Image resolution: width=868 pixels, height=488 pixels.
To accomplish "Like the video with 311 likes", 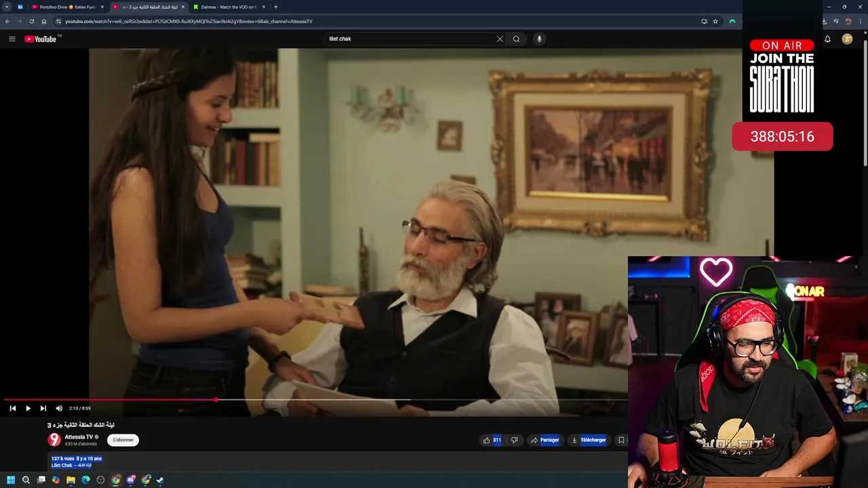I will click(492, 440).
